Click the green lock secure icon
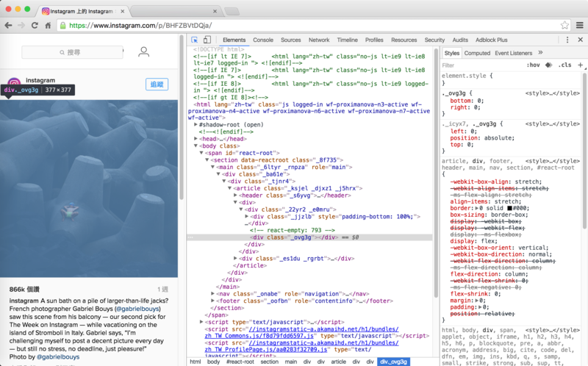 coord(63,26)
